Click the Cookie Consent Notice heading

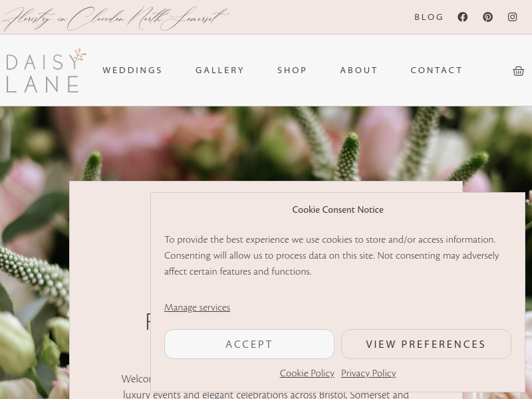(338, 209)
